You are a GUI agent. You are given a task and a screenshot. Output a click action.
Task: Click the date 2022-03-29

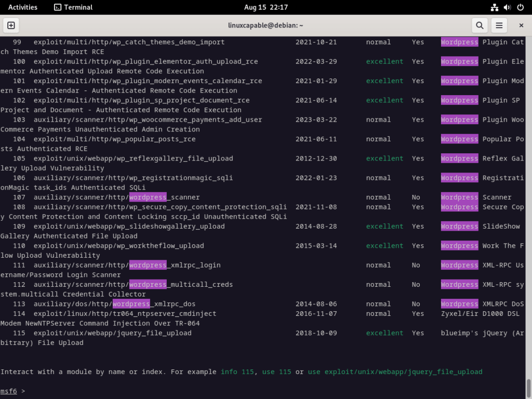(x=316, y=61)
